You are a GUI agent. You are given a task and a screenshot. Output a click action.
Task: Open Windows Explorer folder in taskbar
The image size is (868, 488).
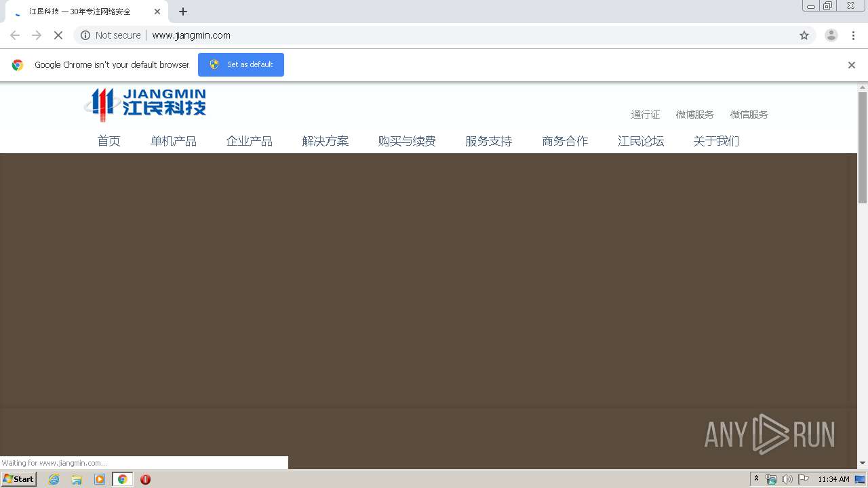[77, 479]
